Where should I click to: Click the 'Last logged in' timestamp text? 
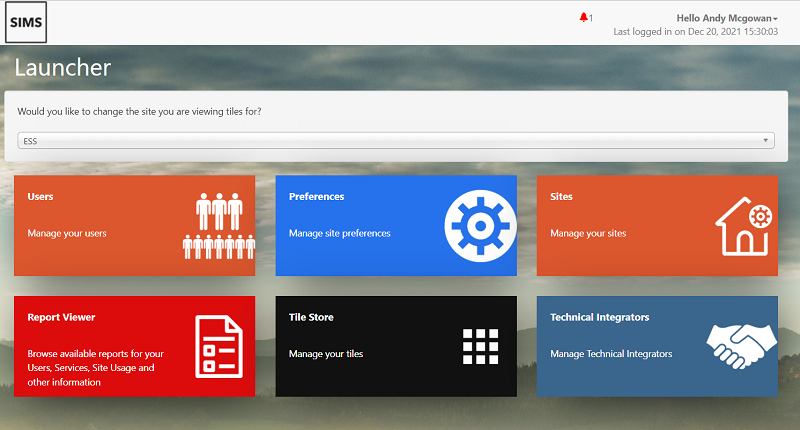tap(695, 32)
